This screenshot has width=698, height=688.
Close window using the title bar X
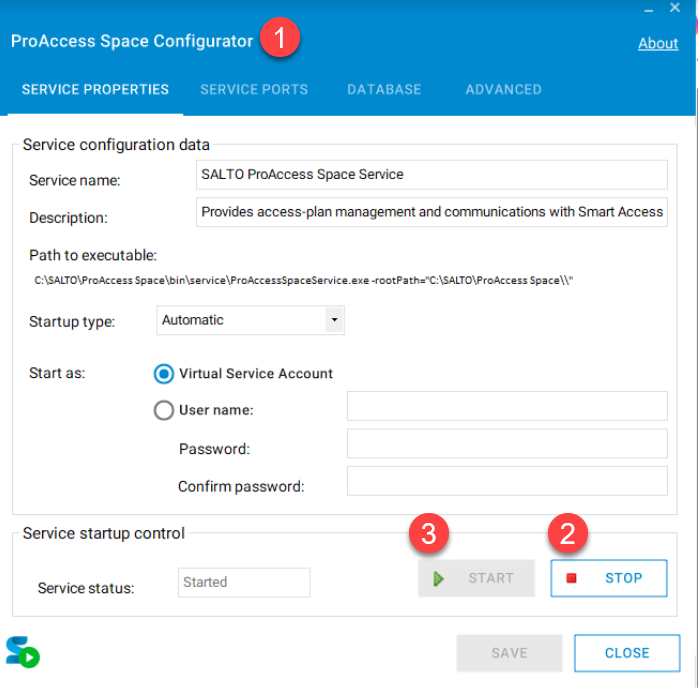676,9
